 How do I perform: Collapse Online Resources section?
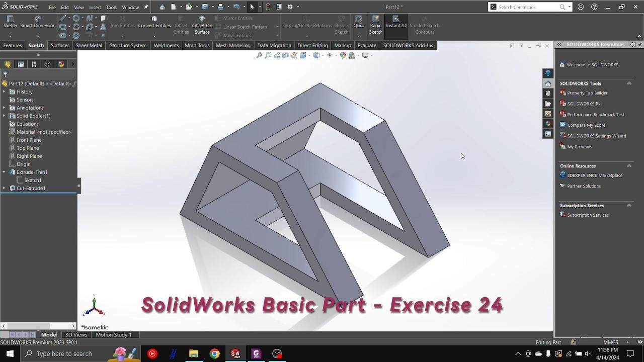point(629,166)
